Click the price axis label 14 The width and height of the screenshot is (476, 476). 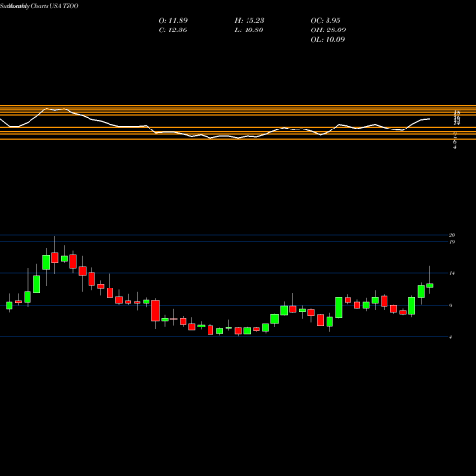(452, 273)
